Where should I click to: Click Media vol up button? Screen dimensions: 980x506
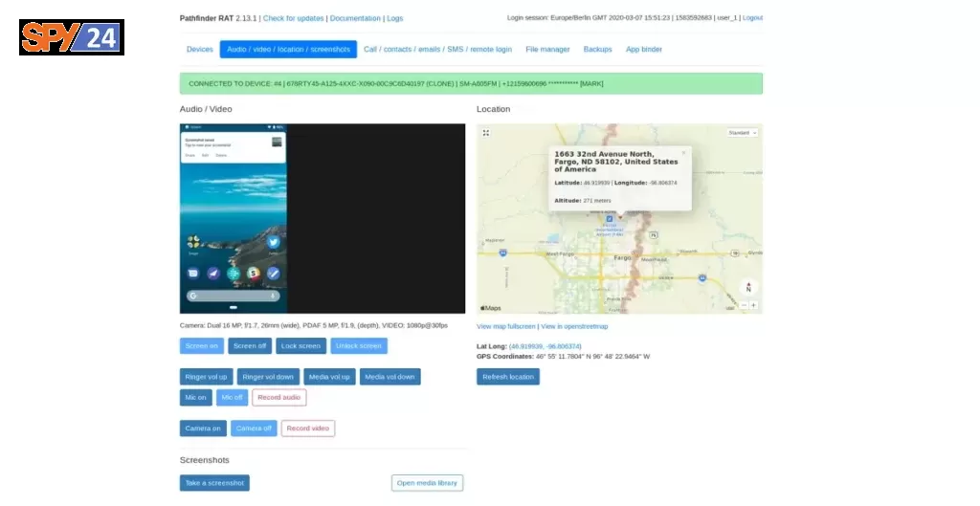(x=329, y=377)
